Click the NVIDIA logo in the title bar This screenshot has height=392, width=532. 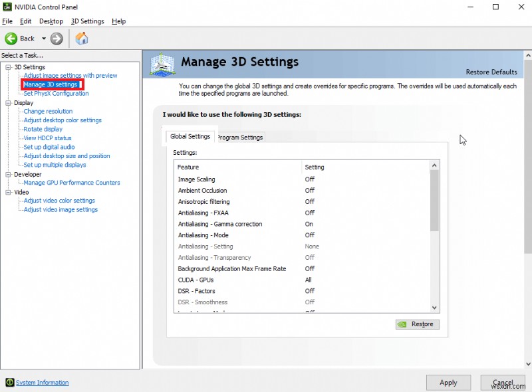(x=7, y=7)
